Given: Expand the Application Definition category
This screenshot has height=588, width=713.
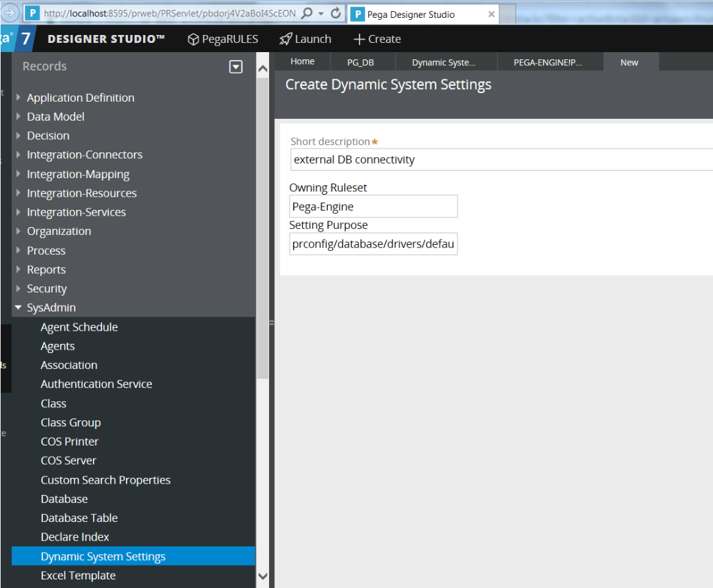Looking at the screenshot, I should 18,98.
